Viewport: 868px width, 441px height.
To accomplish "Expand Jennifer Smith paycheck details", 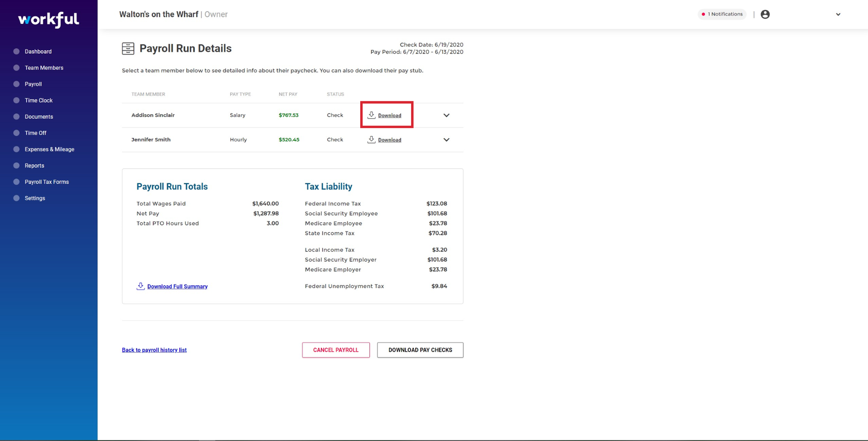I will click(446, 140).
